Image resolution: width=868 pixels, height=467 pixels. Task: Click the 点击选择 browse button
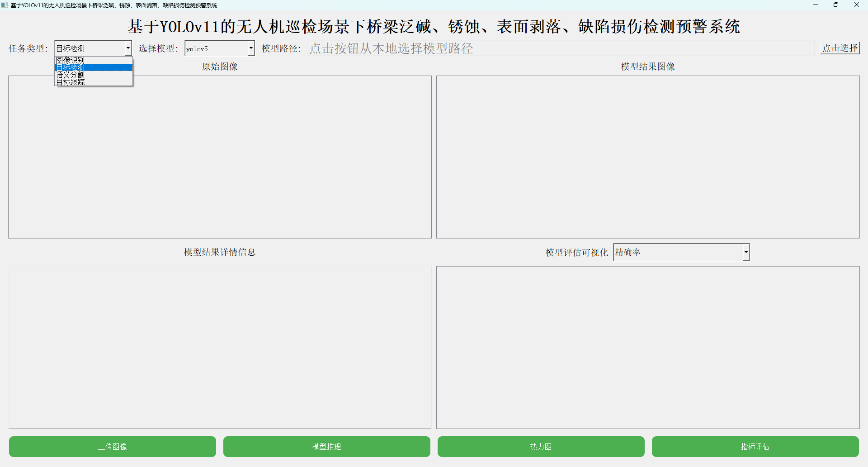coord(840,48)
